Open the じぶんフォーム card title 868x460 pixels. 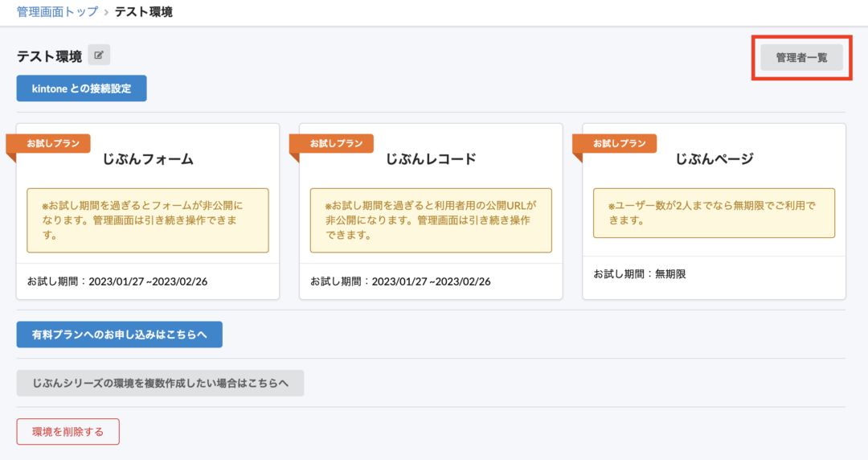pos(148,159)
